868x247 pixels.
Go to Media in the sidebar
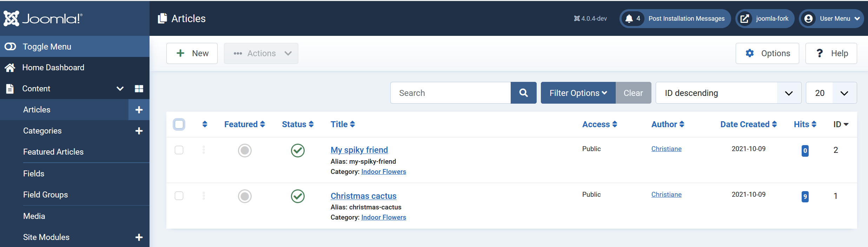[x=34, y=216]
